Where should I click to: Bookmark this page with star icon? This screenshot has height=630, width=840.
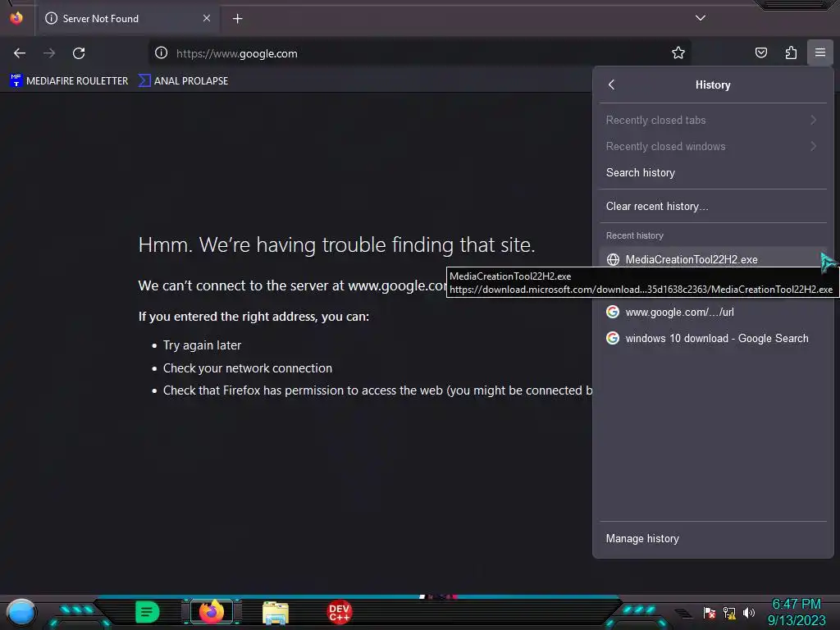678,53
